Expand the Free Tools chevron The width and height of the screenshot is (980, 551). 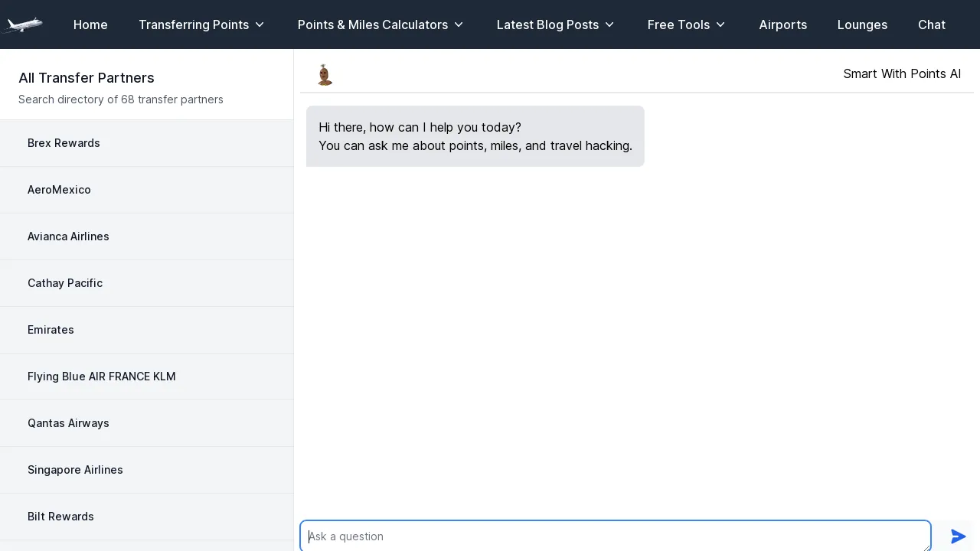coord(720,24)
